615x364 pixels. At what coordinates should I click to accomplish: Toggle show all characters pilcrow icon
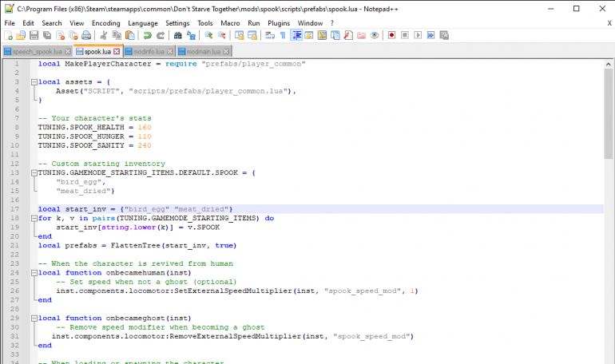click(x=283, y=36)
